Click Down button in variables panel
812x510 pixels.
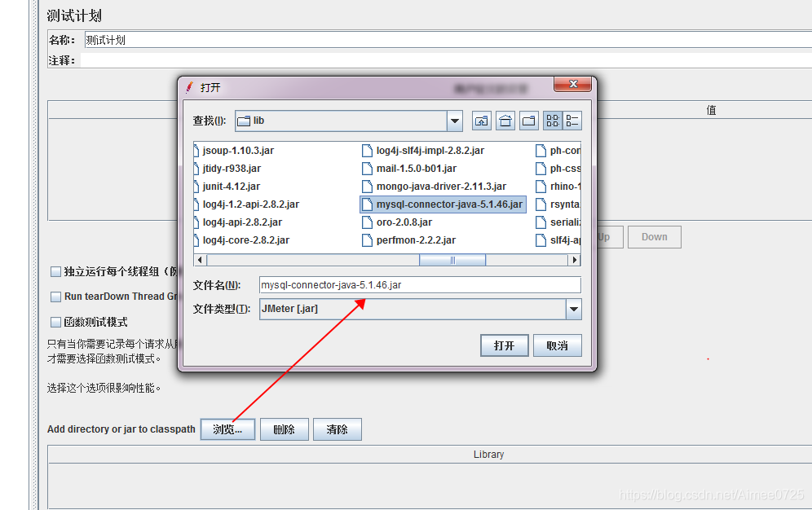click(x=655, y=237)
